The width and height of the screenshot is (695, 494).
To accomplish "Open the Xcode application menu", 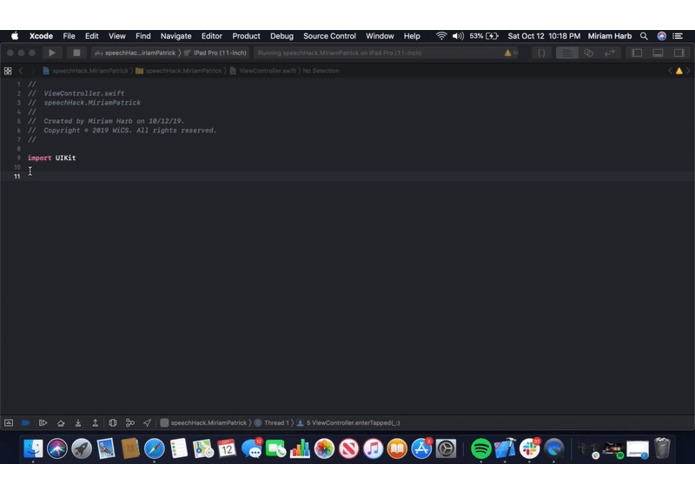I will tap(41, 36).
